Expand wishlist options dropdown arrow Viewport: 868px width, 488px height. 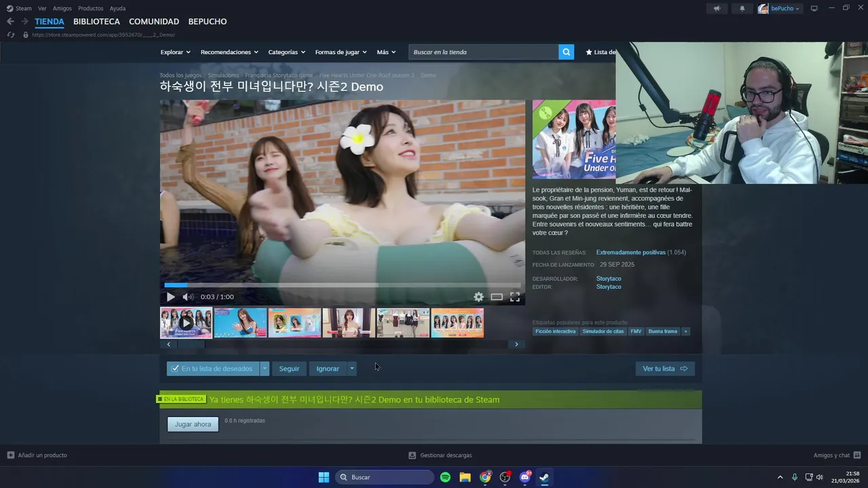pos(265,369)
